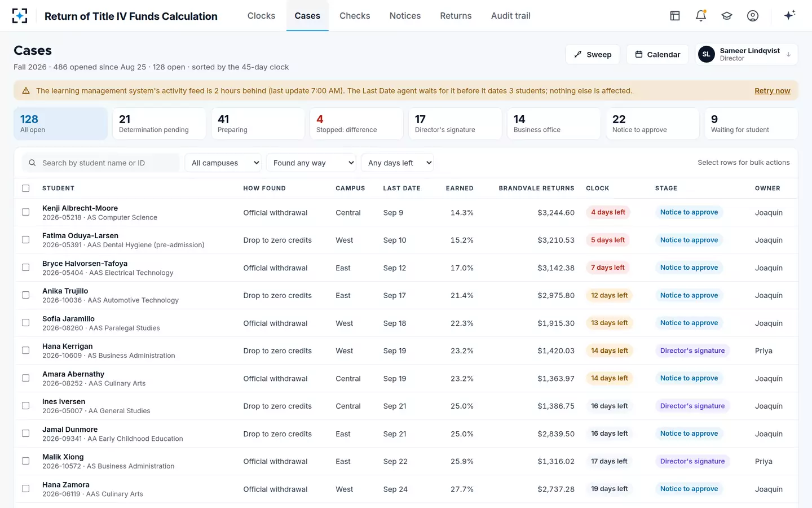Click the 19 days left badge

click(x=609, y=489)
